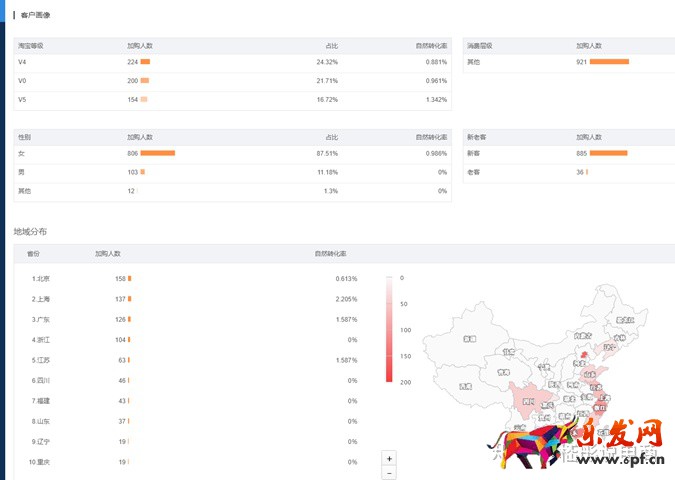Click the 921 bar in 消费层级 table

(609, 62)
